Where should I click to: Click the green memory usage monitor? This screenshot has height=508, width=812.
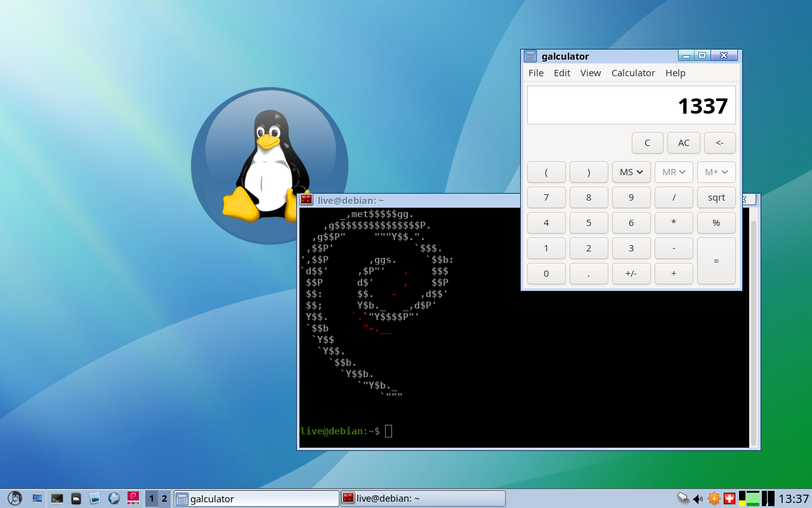[x=752, y=498]
